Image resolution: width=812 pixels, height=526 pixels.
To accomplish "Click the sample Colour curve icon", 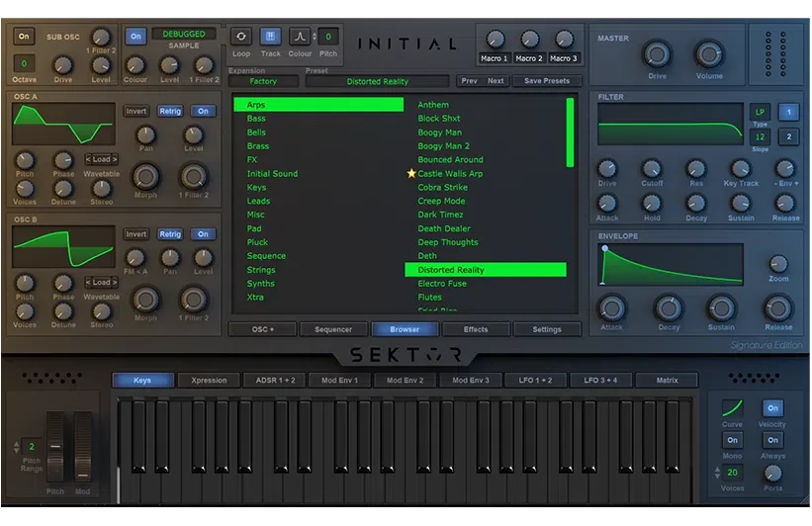I will [x=300, y=37].
